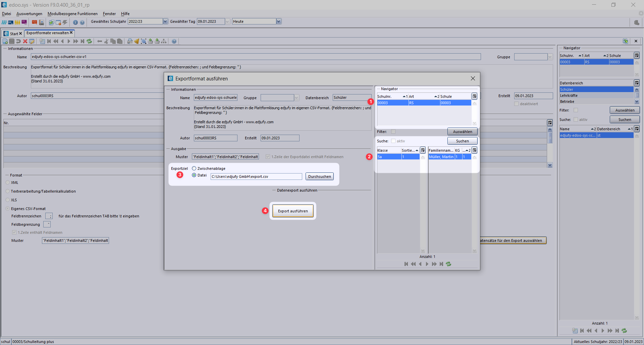
Task: Click the edit record icon
Action: [32, 41]
